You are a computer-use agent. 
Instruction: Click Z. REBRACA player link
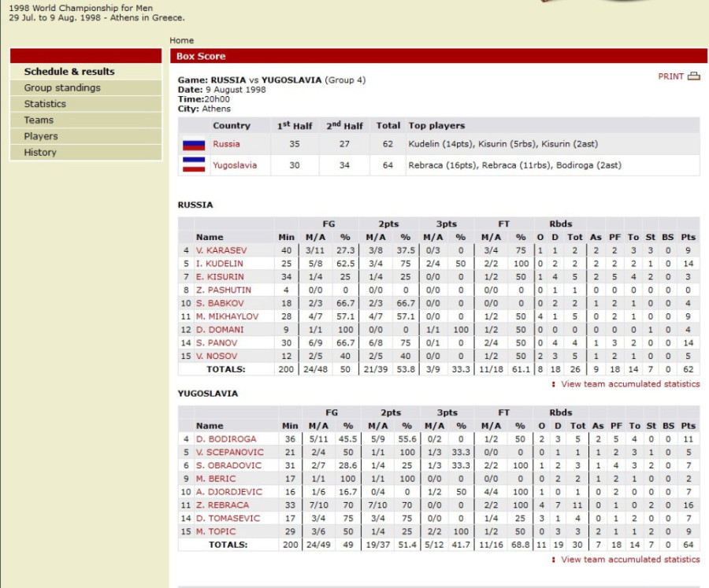click(222, 505)
